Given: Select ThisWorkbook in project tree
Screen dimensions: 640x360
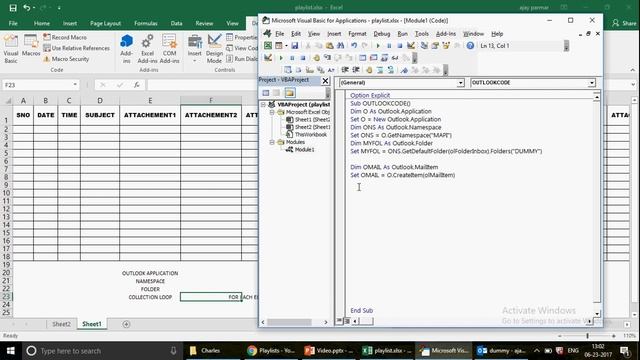Looking at the screenshot, I should tap(307, 135).
